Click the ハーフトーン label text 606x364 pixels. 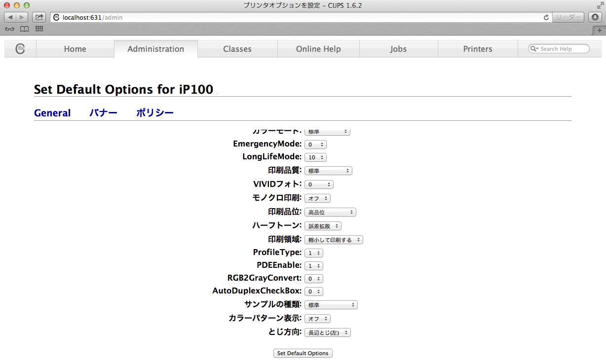[x=277, y=225]
